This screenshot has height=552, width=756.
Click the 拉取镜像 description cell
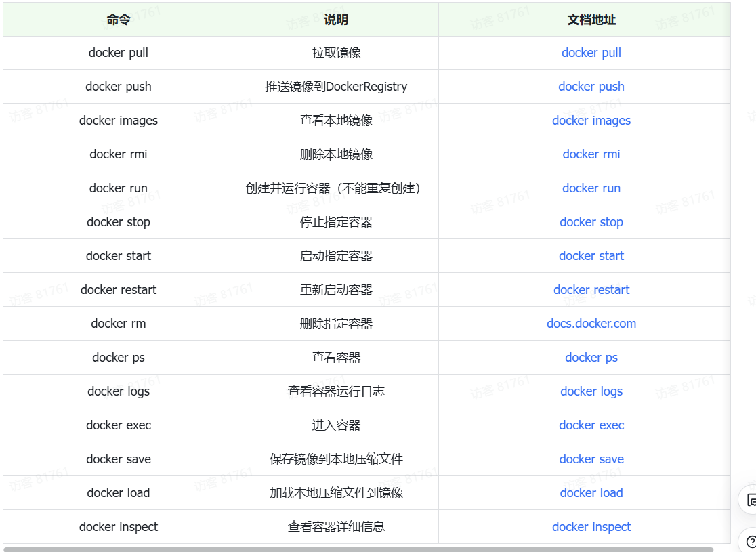coord(336,53)
